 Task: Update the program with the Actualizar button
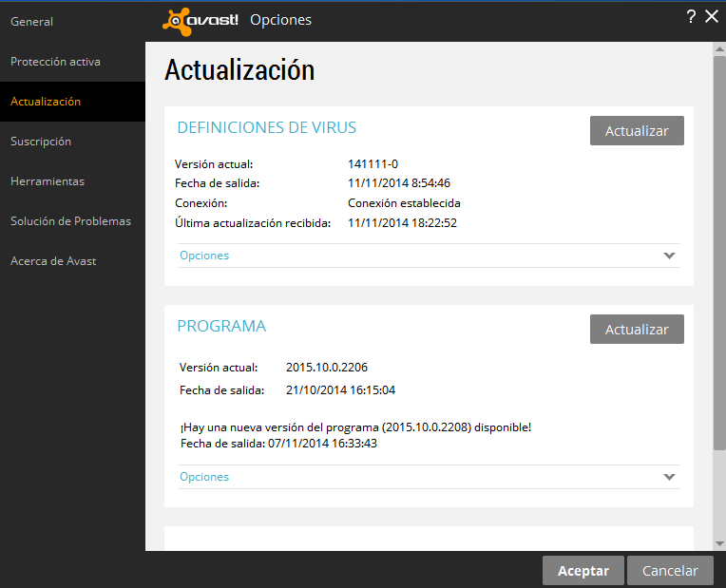coord(637,330)
